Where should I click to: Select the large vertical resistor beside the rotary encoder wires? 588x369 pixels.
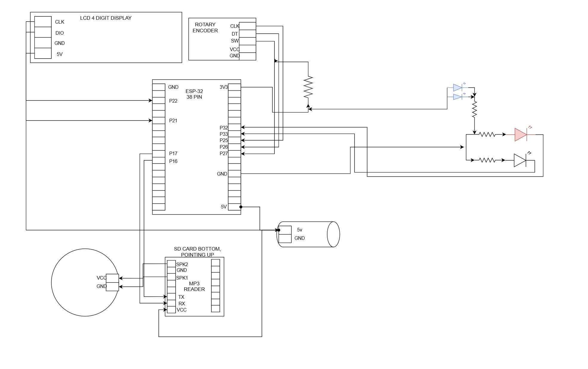tap(308, 87)
